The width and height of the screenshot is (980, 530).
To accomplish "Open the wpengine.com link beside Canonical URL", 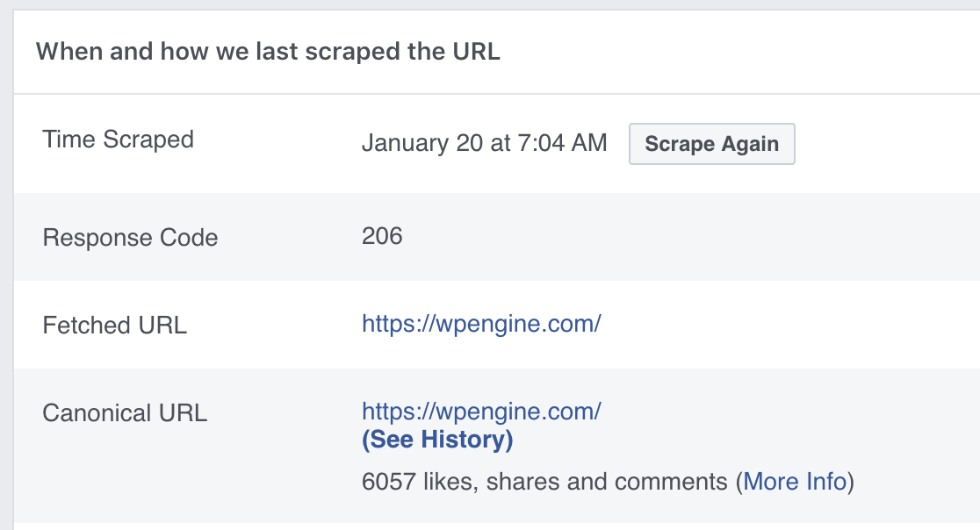I will click(481, 411).
